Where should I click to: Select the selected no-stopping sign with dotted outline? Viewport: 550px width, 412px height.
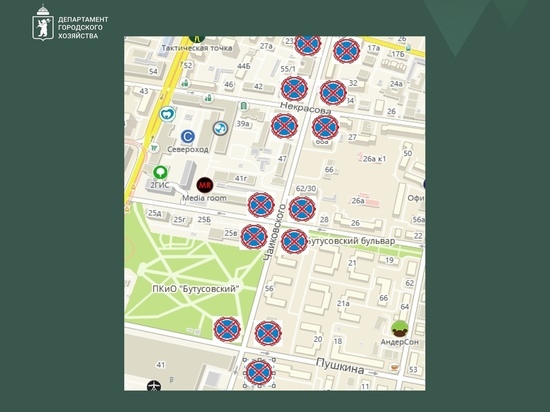point(259,373)
